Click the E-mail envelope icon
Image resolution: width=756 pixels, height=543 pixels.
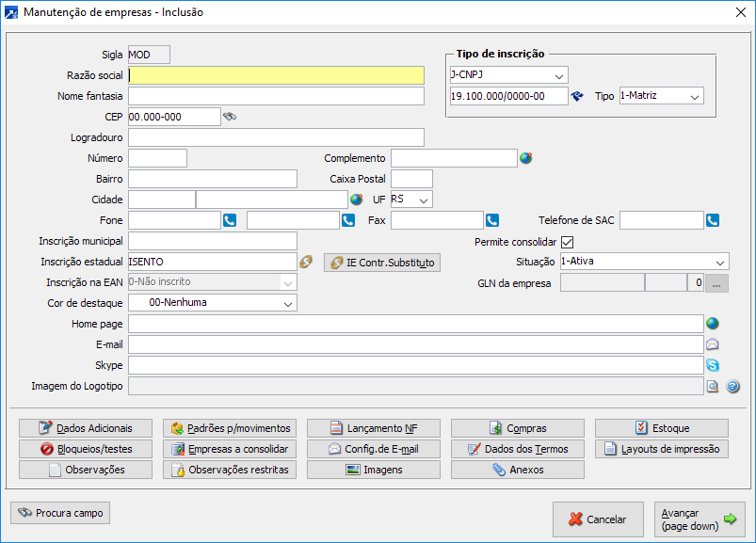[713, 344]
